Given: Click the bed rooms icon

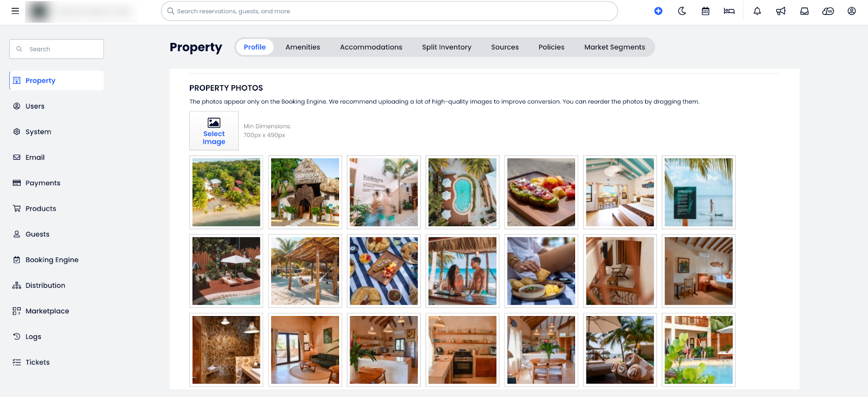Looking at the screenshot, I should tap(729, 11).
